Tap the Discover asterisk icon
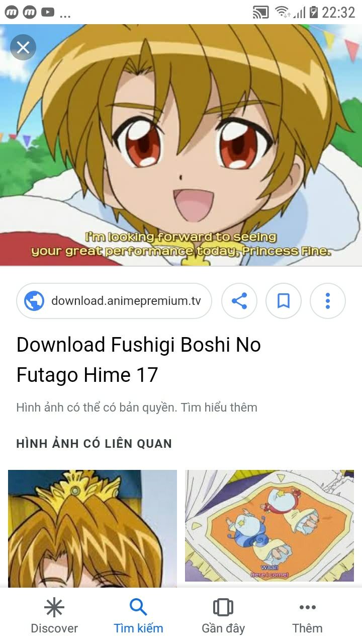 point(54,608)
